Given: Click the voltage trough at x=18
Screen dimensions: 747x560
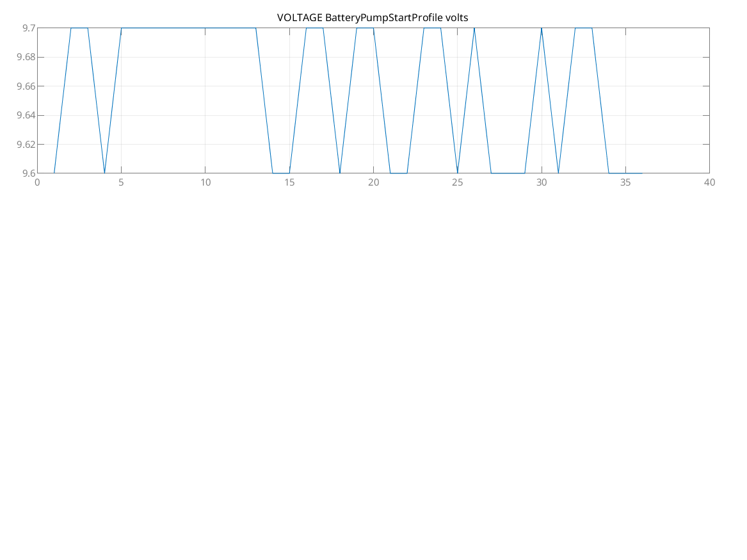Looking at the screenshot, I should coord(340,172).
